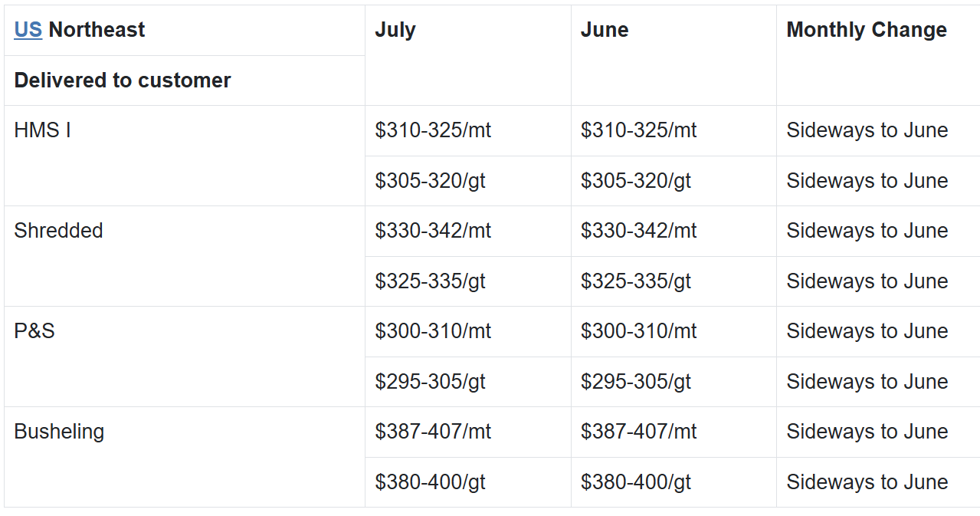980x516 pixels.
Task: Click July's P&S $295-305/gt price
Action: pos(430,382)
